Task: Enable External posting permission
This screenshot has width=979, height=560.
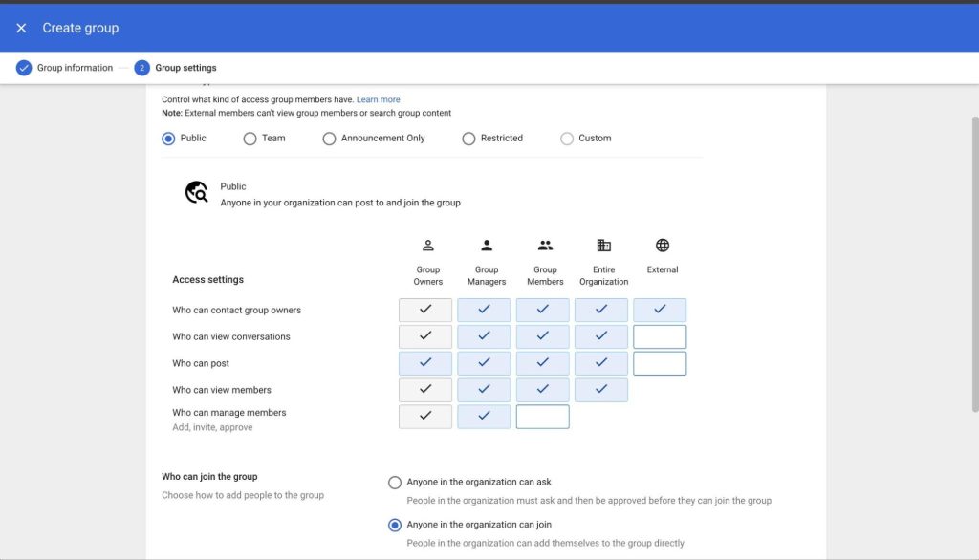Action: click(x=662, y=363)
